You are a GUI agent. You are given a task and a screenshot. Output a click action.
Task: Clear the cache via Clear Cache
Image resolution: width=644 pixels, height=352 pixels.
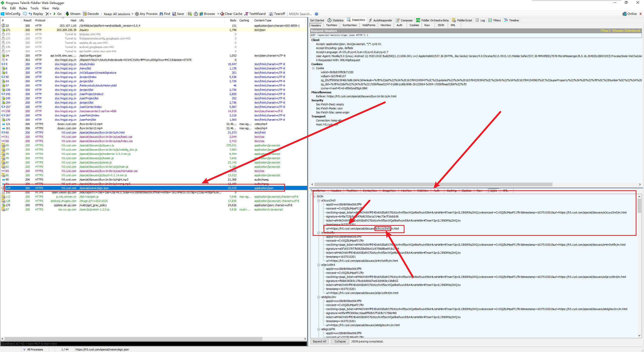coord(231,14)
